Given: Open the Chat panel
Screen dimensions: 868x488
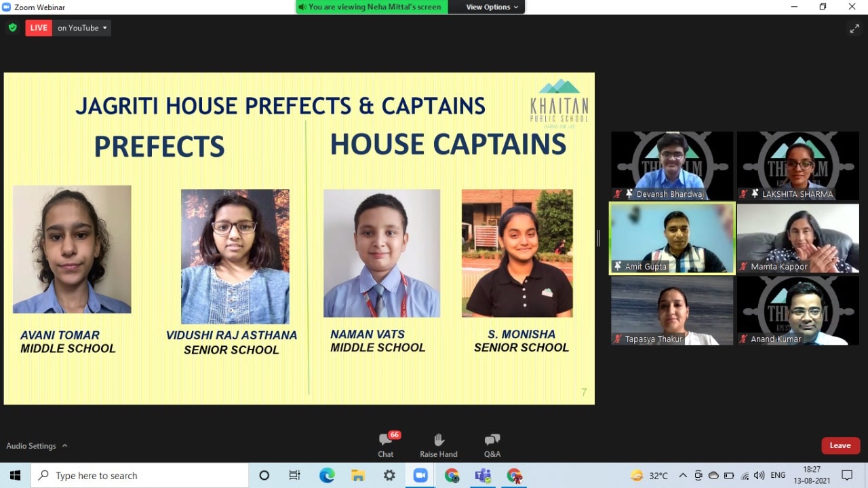Looking at the screenshot, I should [x=386, y=445].
